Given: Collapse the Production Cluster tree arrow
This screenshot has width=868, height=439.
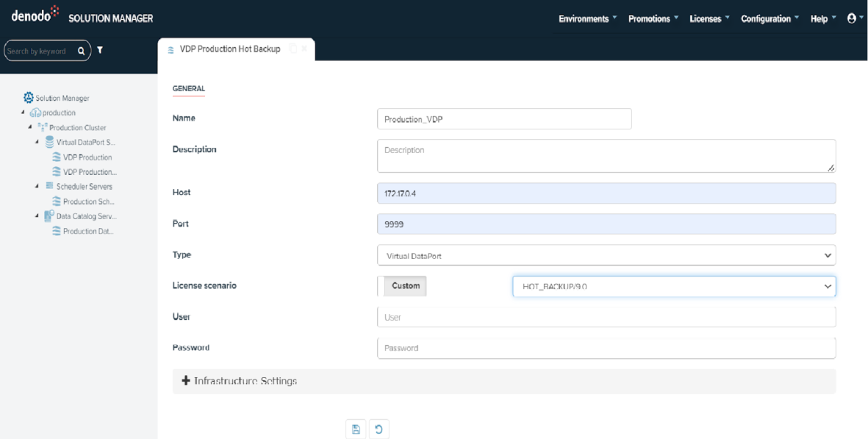Looking at the screenshot, I should pyautogui.click(x=30, y=127).
